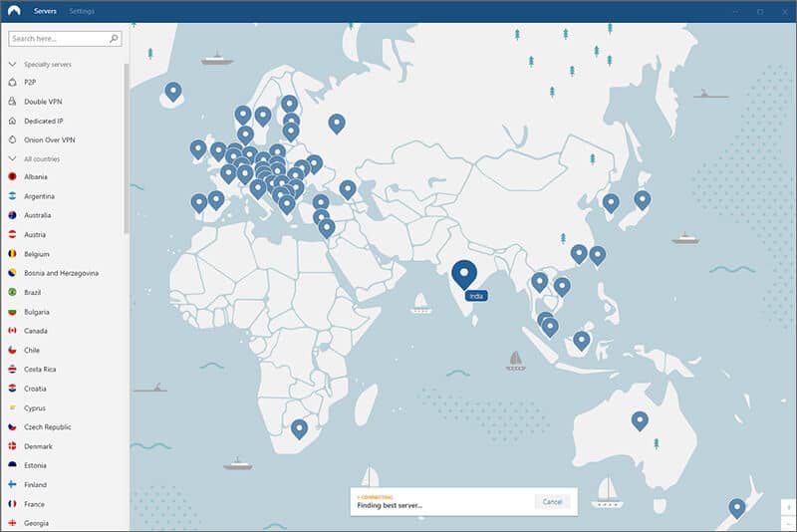Click the Georgia map pin near Caspian
Image resolution: width=797 pixels, height=532 pixels.
click(348, 189)
